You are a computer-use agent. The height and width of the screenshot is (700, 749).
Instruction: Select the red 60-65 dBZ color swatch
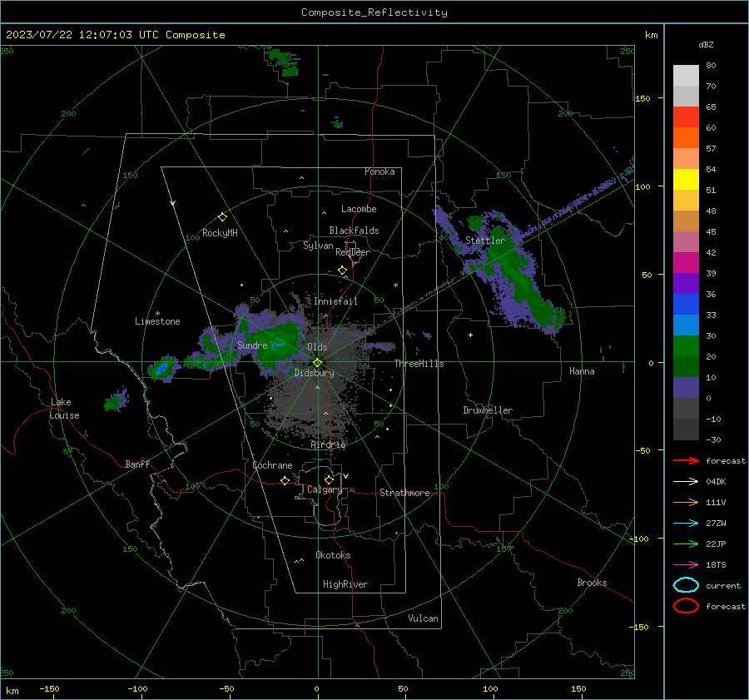point(686,117)
